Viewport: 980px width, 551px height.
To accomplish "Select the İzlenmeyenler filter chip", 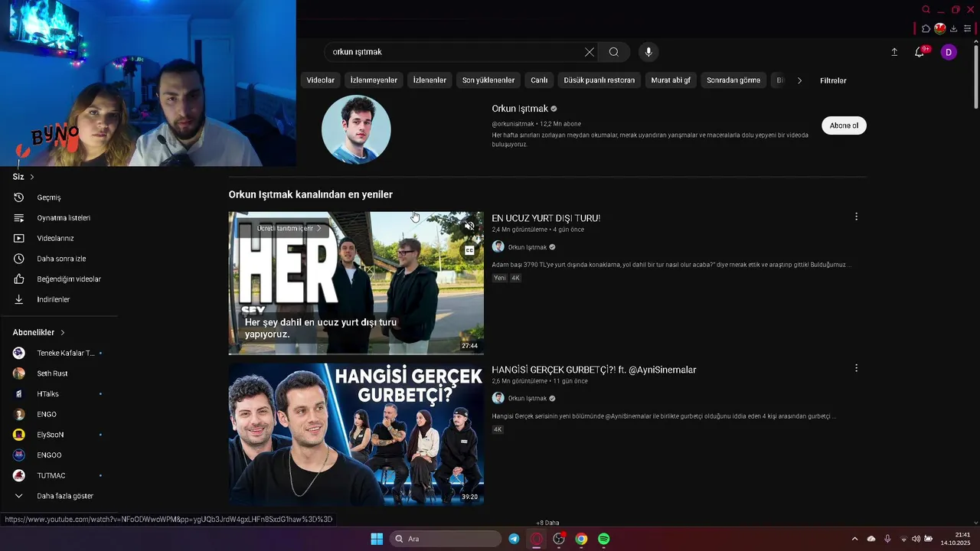I will tap(374, 80).
